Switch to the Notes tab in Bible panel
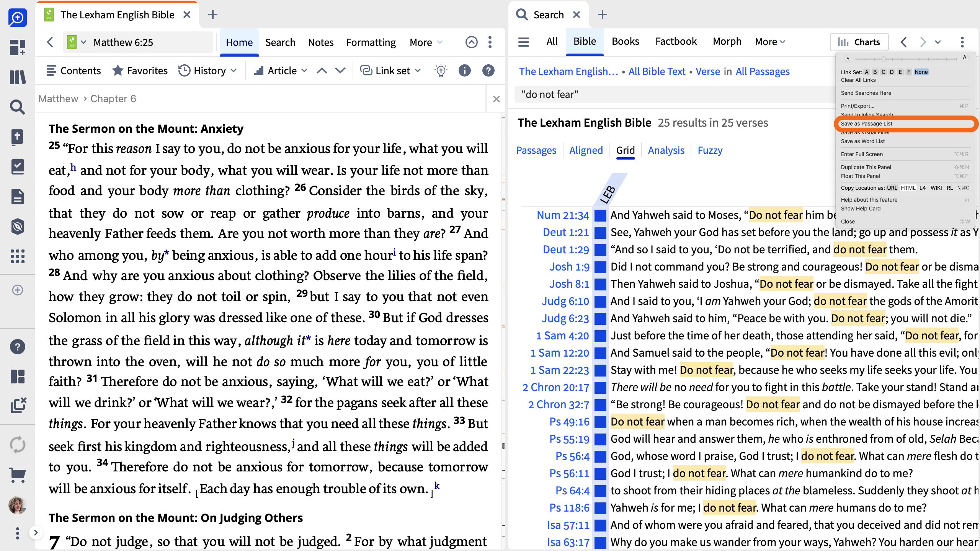Viewport: 980px width, 551px height. click(321, 42)
